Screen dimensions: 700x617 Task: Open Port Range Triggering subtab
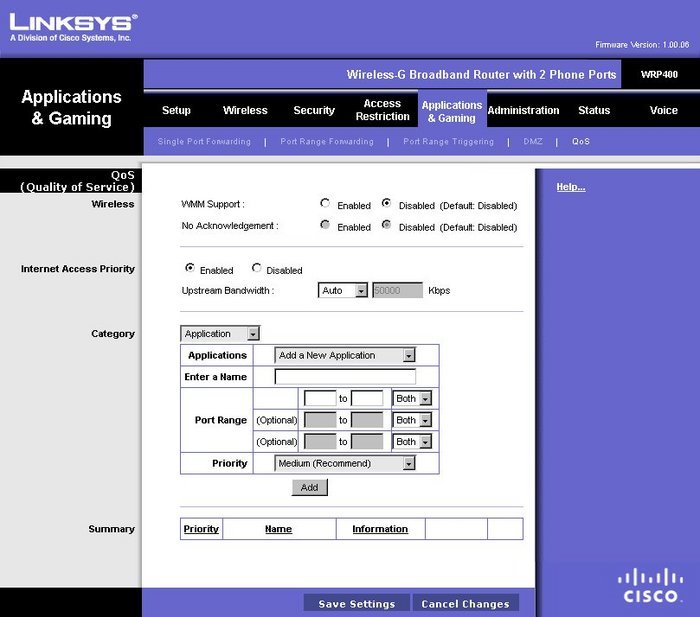tap(448, 142)
